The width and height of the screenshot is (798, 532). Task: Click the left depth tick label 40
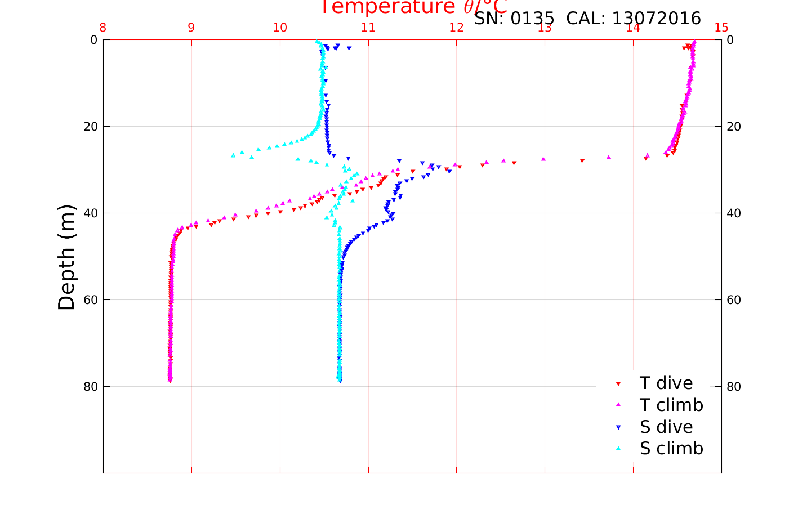pos(90,213)
